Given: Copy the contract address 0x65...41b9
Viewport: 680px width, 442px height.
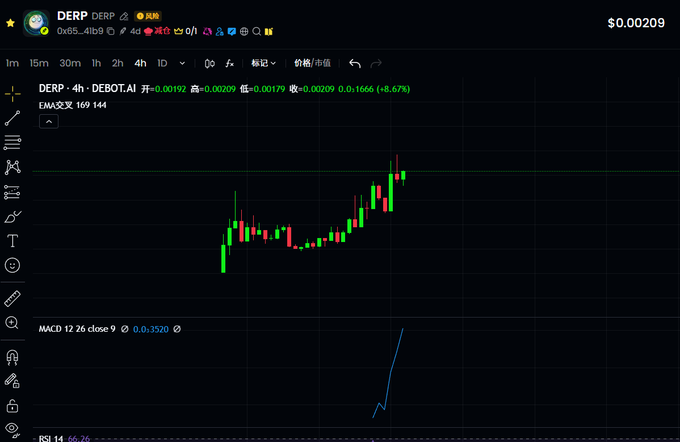Looking at the screenshot, I should [111, 31].
